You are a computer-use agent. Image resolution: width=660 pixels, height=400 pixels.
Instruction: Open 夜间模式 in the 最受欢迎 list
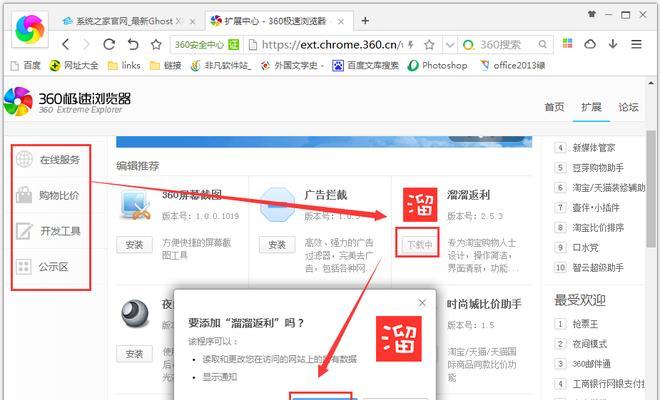click(589, 344)
